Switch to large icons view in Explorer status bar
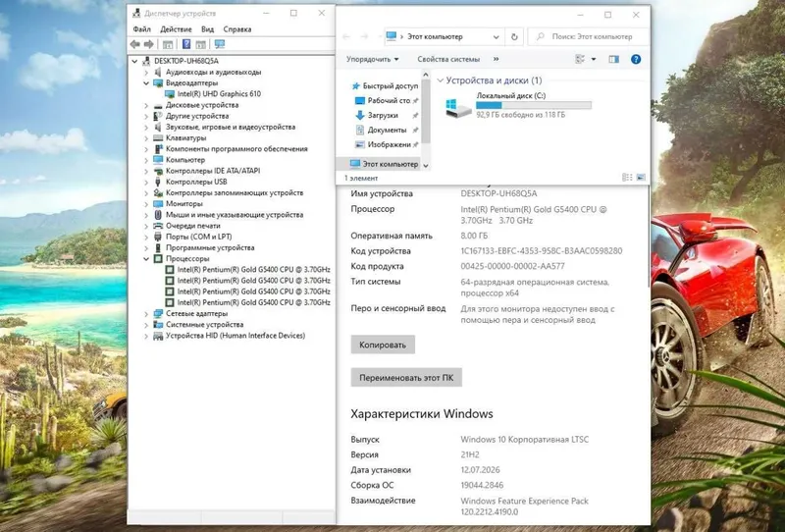Image resolution: width=785 pixels, height=532 pixels. click(x=641, y=178)
